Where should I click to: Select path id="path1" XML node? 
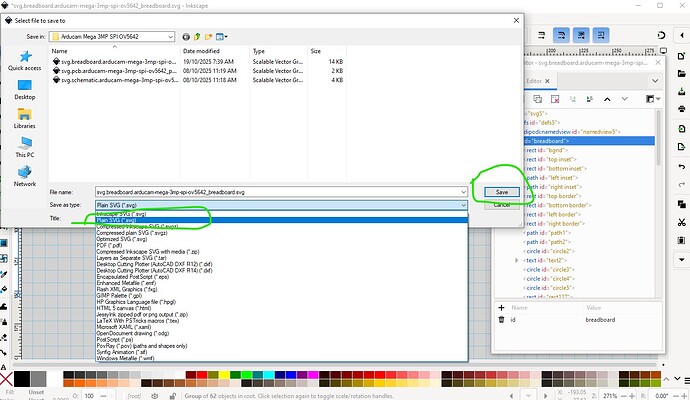click(x=549, y=233)
